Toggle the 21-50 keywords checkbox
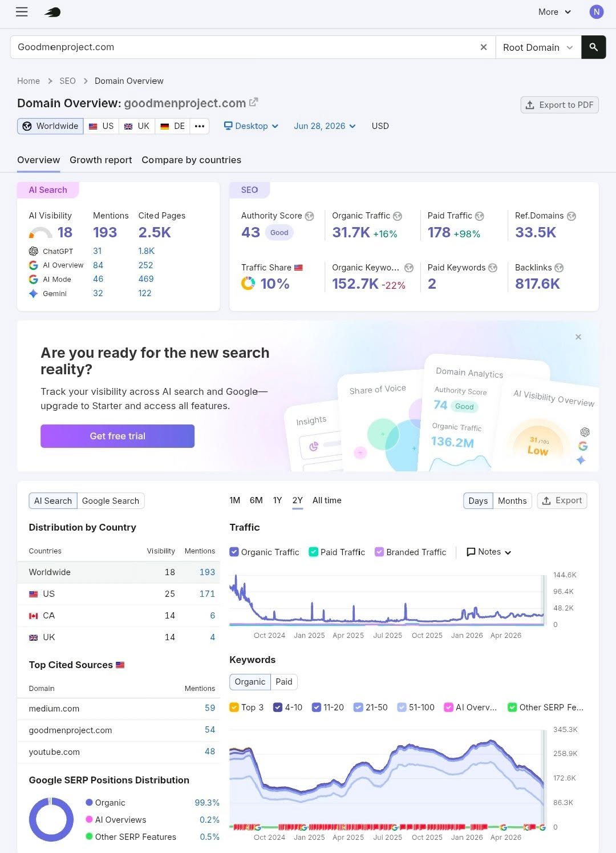 click(358, 708)
